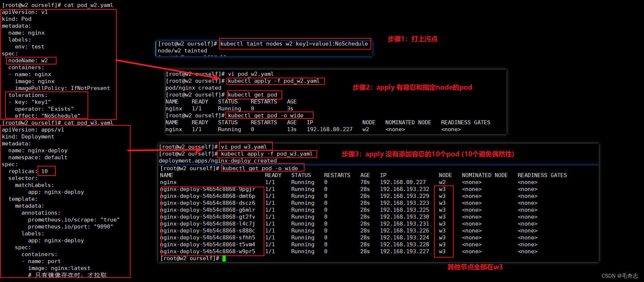
Task: Select pod nginx-deploy-54b54c8868-9pgjr
Action: [207, 189]
